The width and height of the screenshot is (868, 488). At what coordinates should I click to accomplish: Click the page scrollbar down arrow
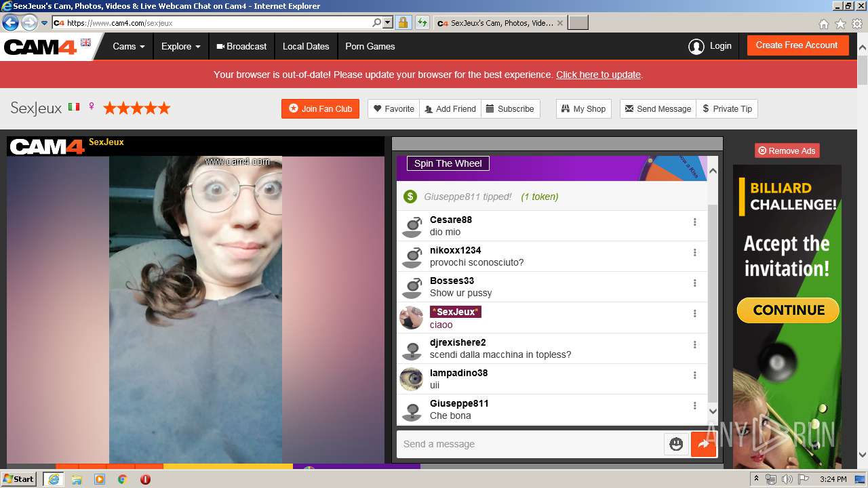coord(863,455)
